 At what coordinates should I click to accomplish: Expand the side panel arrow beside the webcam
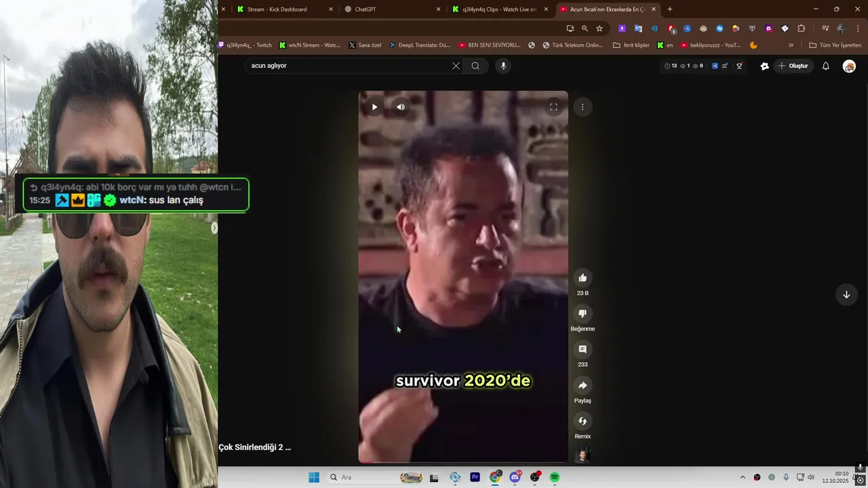click(214, 228)
